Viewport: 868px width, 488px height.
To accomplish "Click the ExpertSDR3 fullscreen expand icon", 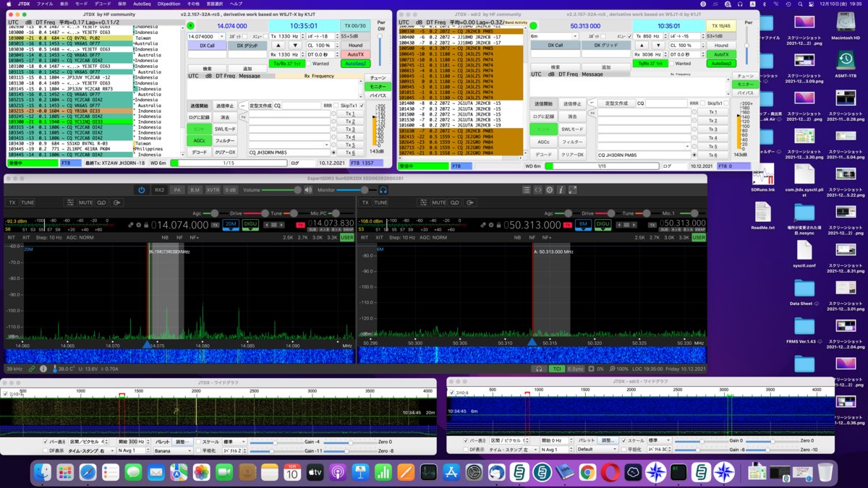I will pyautogui.click(x=572, y=190).
